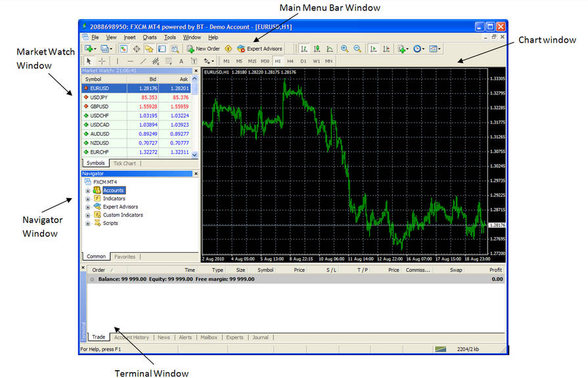The image size is (588, 378).
Task: Select the Fibonacci retracement tool
Action: click(168, 61)
